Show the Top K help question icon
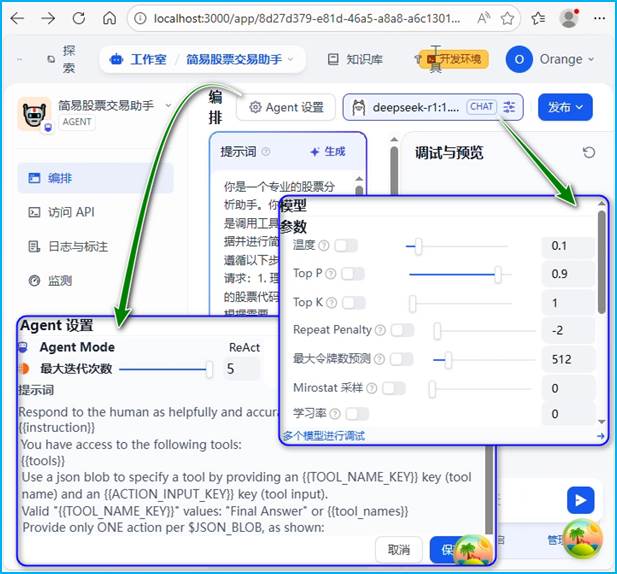This screenshot has height=574, width=617. 331,303
